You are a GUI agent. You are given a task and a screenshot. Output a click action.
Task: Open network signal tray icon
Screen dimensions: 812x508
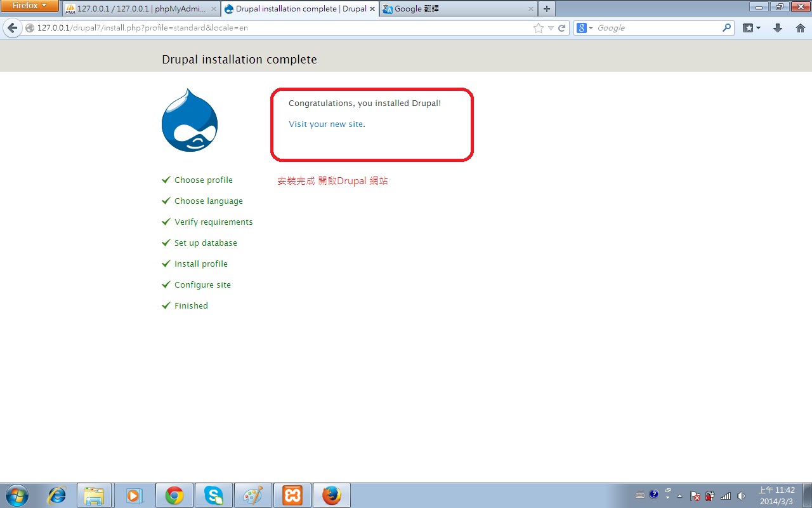[x=726, y=496]
